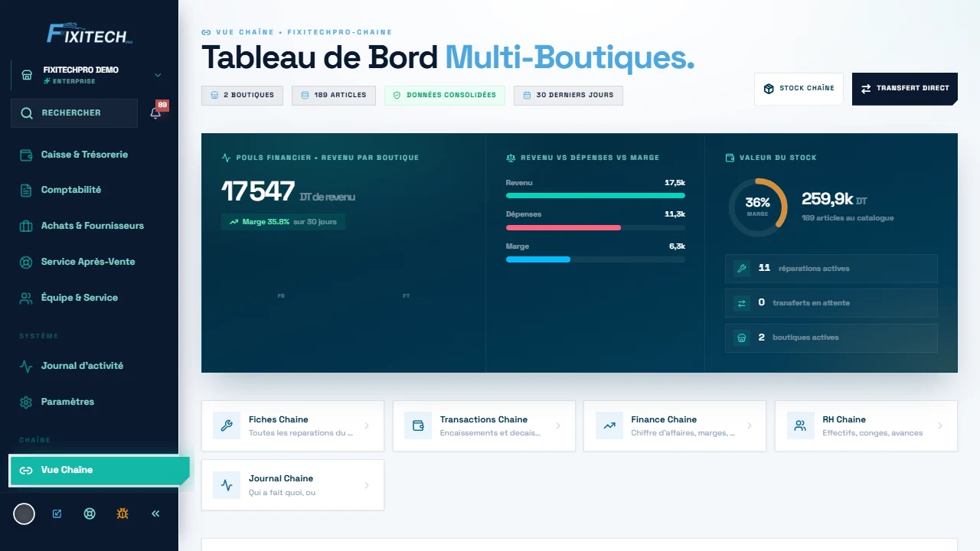Screen dimensions: 980x551
Task: Open the notifications bell with 89 badge
Action: pyautogui.click(x=156, y=112)
